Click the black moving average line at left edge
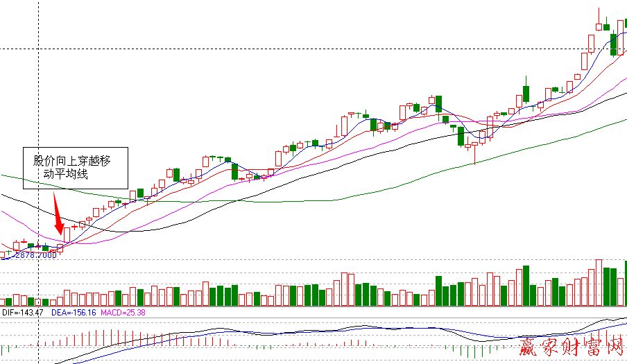Viewport: 627px width, 364px height. pos(4,197)
